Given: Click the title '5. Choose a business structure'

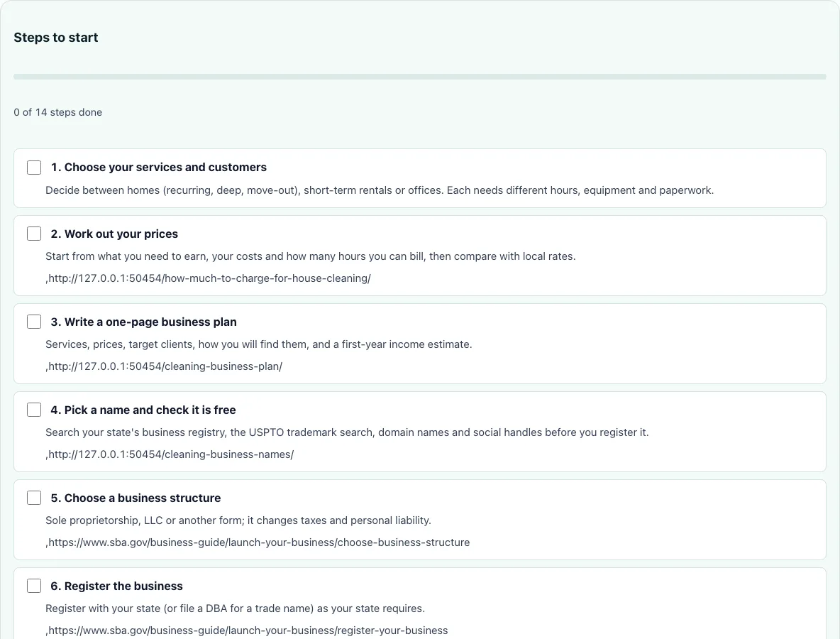Looking at the screenshot, I should click(136, 498).
